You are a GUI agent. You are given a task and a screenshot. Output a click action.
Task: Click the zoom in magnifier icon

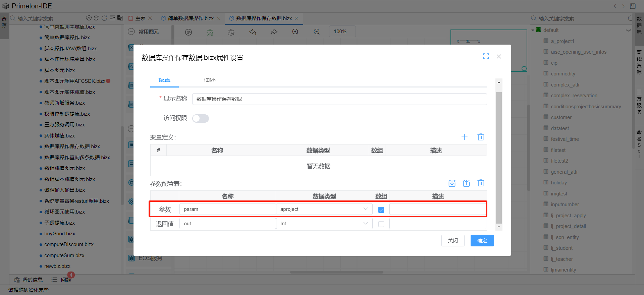(295, 32)
